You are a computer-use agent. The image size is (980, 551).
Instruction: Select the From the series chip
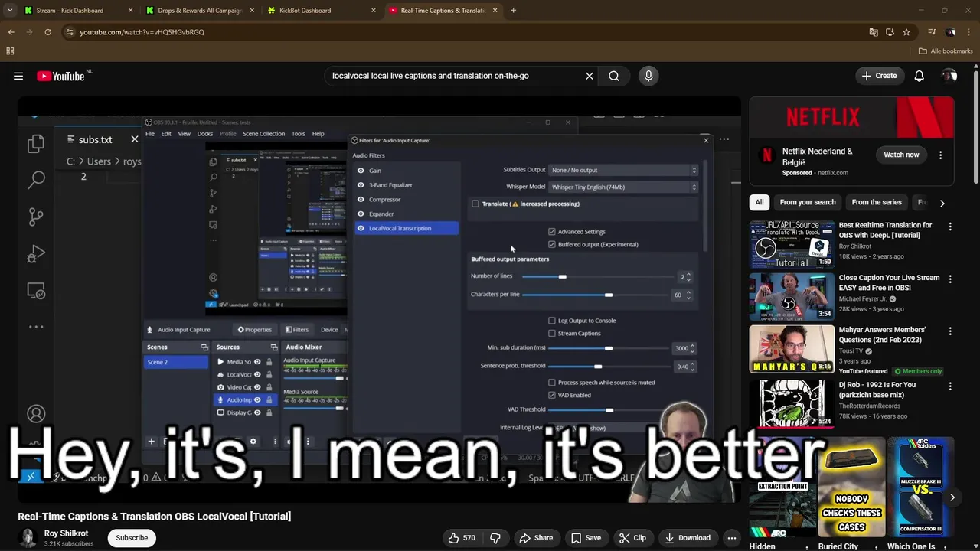[x=877, y=202]
